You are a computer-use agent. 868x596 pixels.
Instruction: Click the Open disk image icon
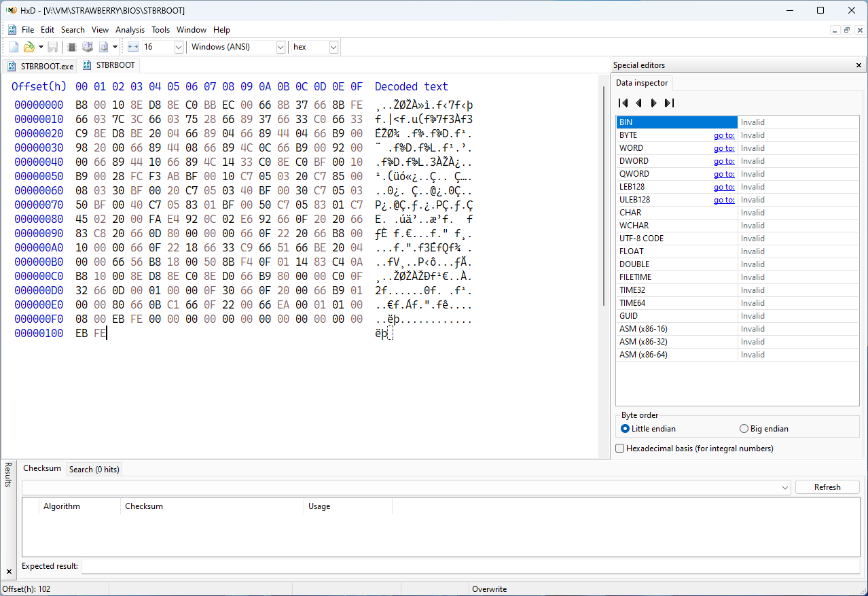click(103, 47)
